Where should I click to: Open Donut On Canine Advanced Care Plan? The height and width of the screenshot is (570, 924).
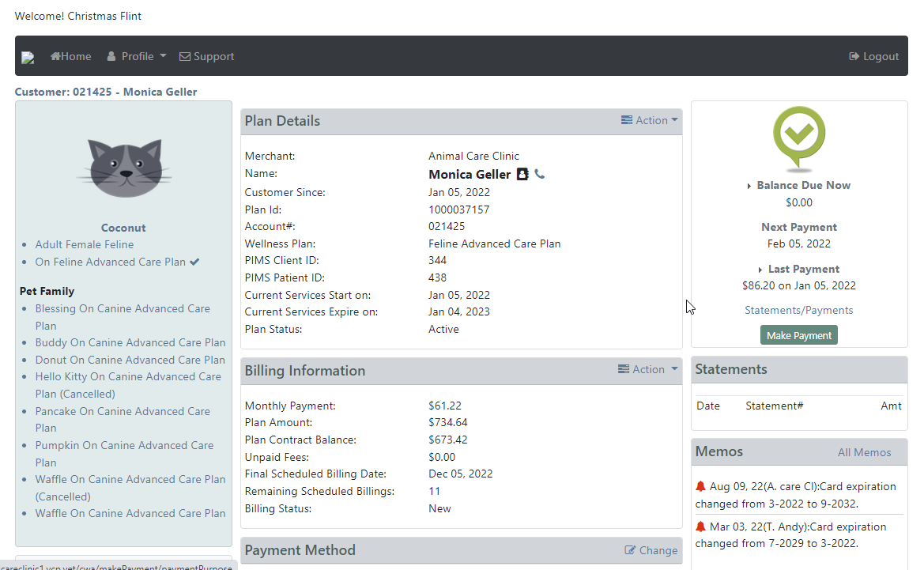click(x=130, y=360)
